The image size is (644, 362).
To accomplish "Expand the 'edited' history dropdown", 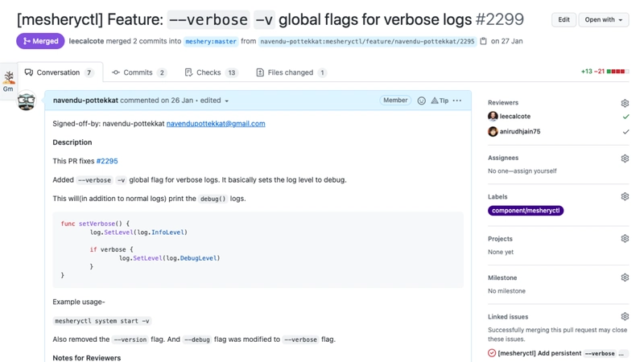I will click(x=214, y=101).
